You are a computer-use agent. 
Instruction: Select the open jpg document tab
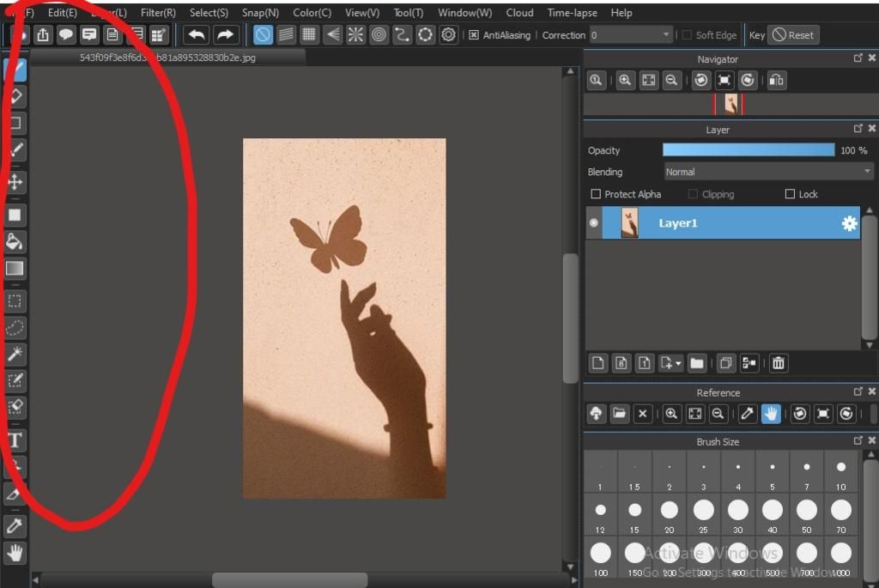[x=167, y=58]
